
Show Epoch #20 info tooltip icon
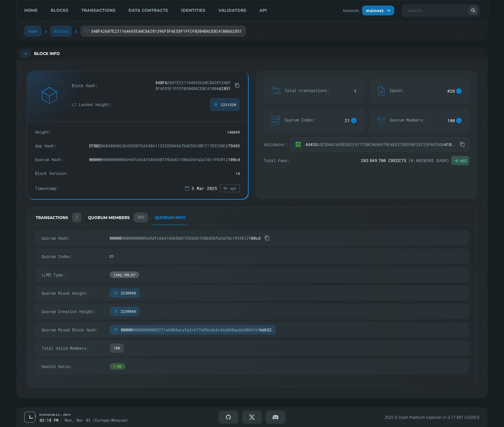click(459, 91)
